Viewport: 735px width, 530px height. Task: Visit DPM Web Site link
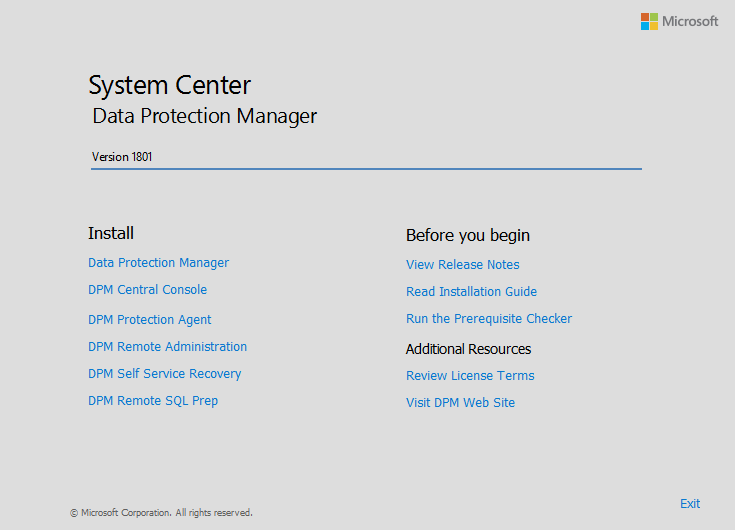click(x=460, y=403)
